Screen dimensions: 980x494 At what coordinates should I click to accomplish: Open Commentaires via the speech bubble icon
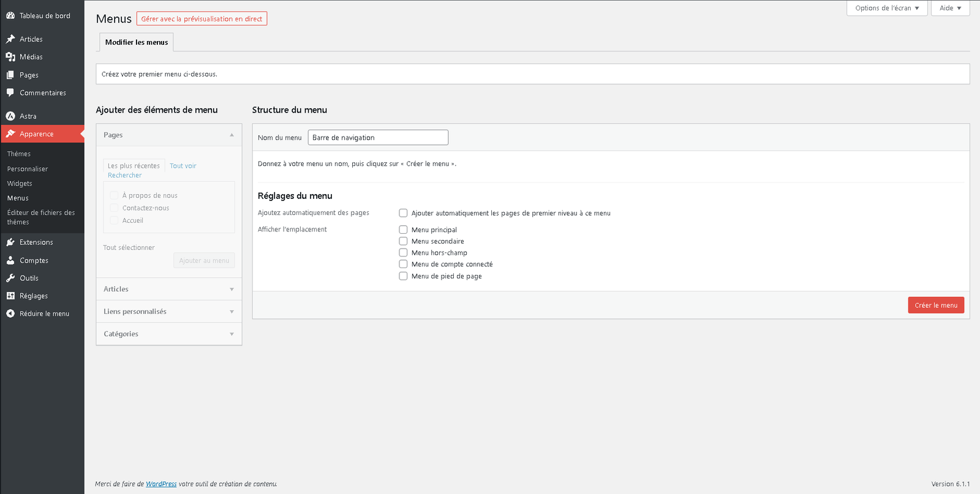[x=10, y=93]
